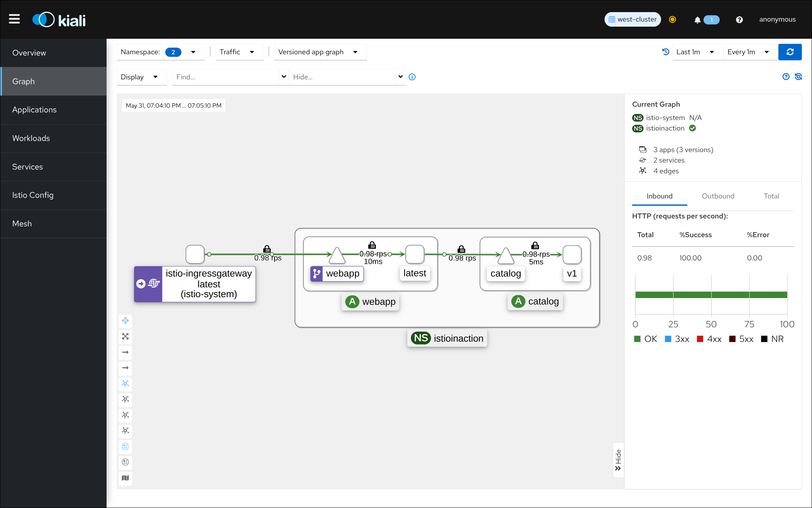Click the reset graph icon beside the tour help
The width and height of the screenshot is (812, 508).
point(798,77)
